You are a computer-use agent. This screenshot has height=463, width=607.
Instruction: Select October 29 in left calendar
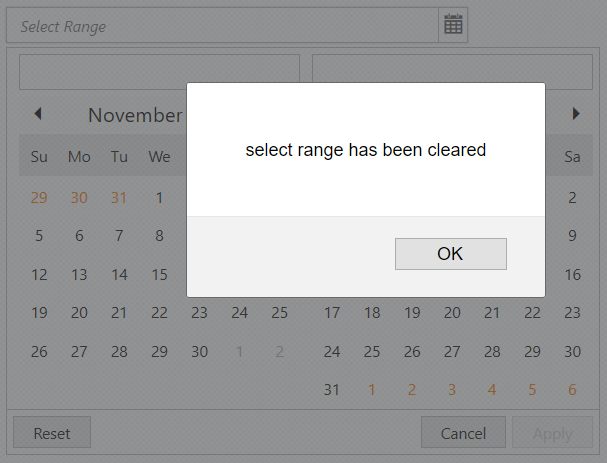(39, 197)
